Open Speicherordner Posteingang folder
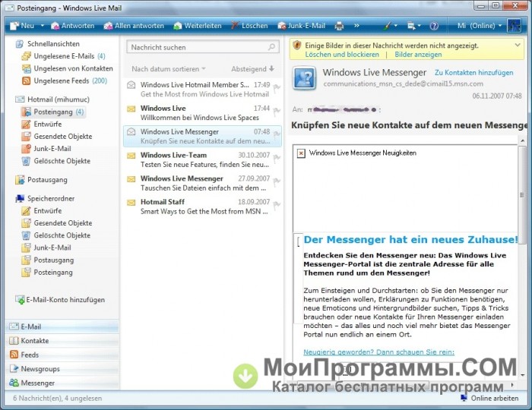This screenshot has height=410, width=532. pyautogui.click(x=47, y=273)
